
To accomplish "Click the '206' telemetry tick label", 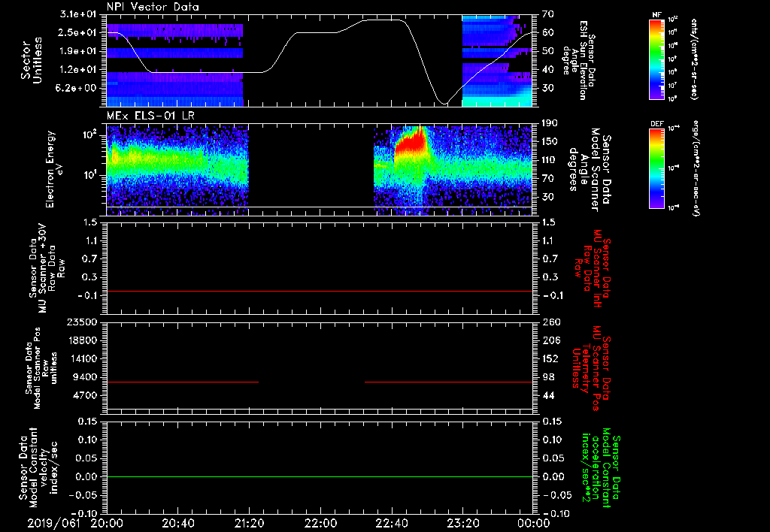I will [551, 340].
